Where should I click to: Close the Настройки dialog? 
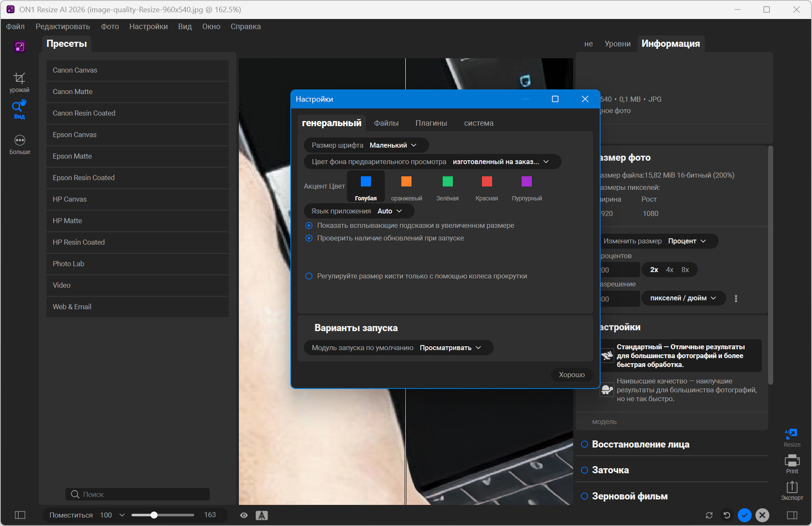click(585, 99)
